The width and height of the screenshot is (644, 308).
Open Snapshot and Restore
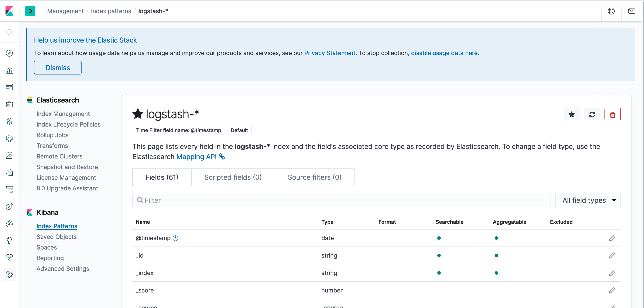pos(67,167)
